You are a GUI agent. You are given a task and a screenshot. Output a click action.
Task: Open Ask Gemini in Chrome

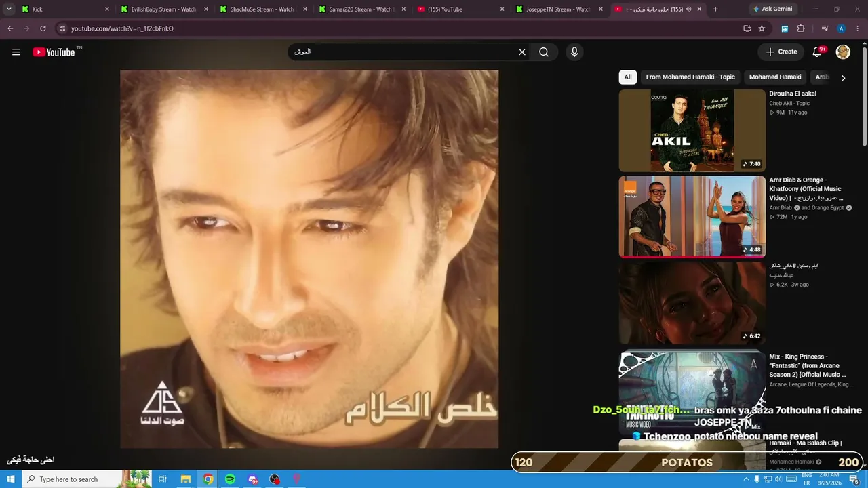click(772, 9)
